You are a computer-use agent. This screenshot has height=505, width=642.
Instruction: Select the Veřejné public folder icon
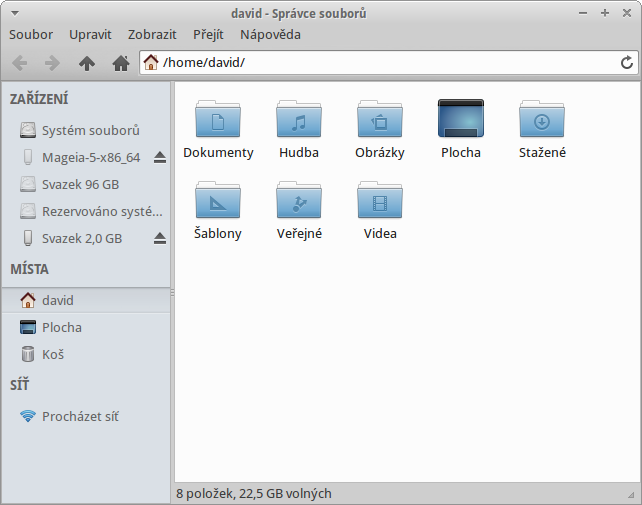(x=299, y=200)
